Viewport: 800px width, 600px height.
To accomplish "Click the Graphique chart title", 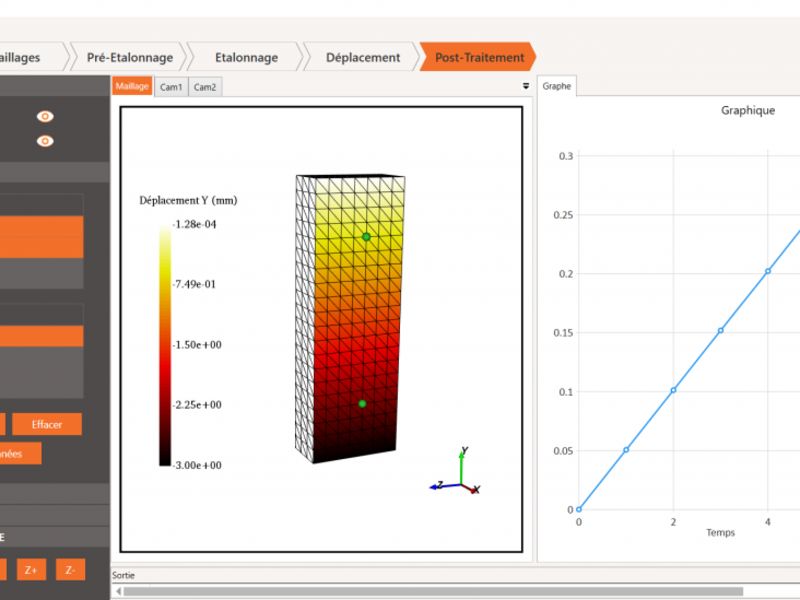I will pyautogui.click(x=747, y=110).
